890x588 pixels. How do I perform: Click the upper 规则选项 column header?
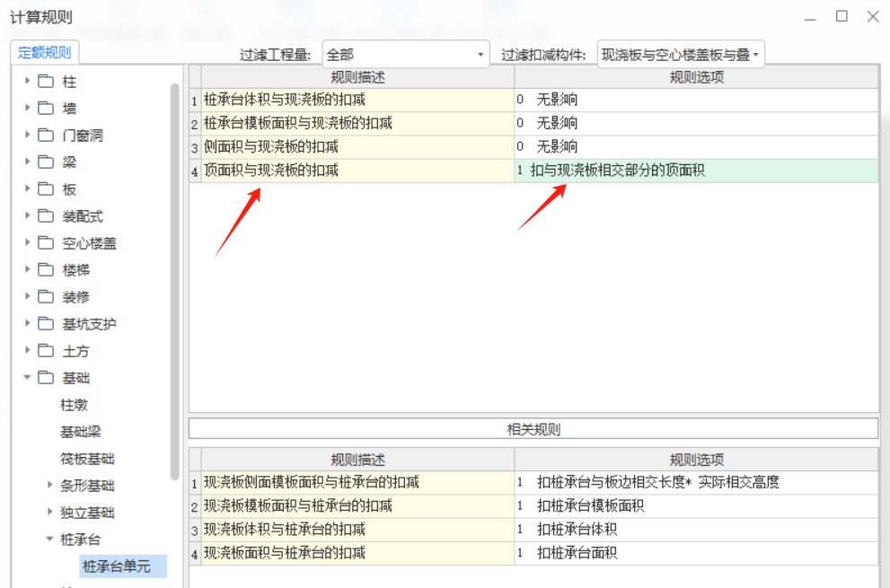(x=696, y=77)
